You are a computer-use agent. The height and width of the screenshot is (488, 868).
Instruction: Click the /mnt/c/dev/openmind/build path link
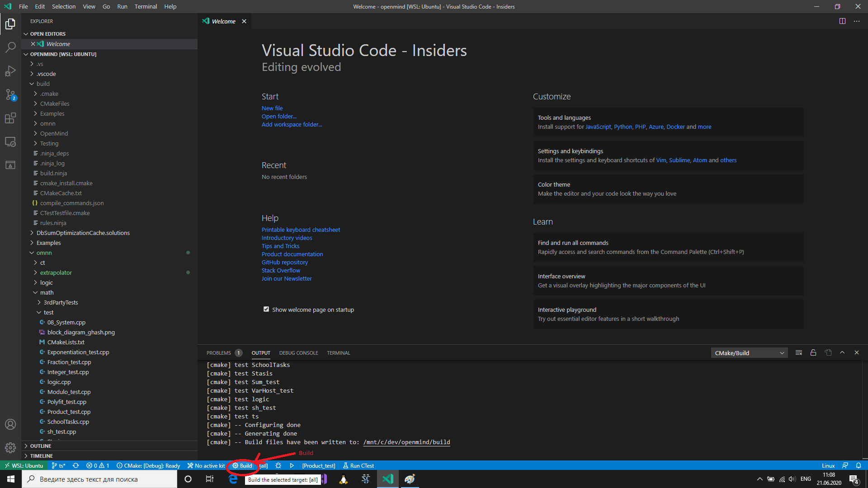click(406, 442)
